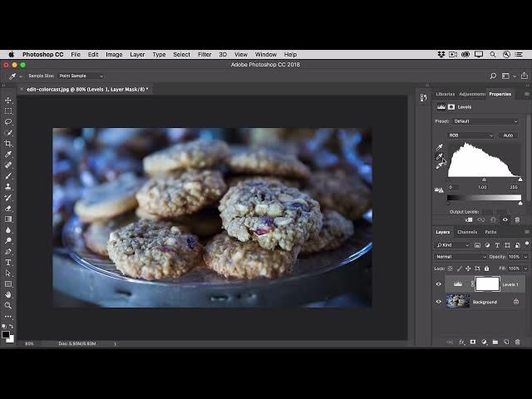Add a layer mask from Layers panel
This screenshot has width=532, height=399.
click(x=473, y=342)
